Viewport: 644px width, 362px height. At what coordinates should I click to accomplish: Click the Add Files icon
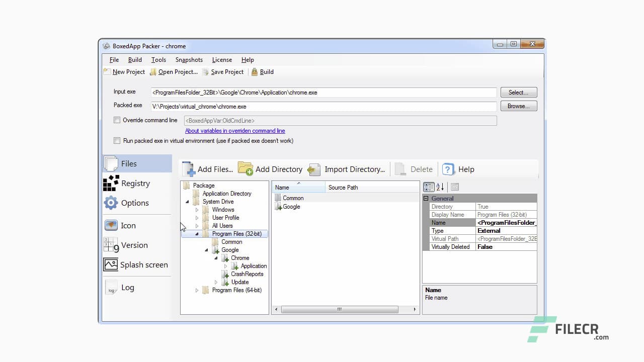188,169
